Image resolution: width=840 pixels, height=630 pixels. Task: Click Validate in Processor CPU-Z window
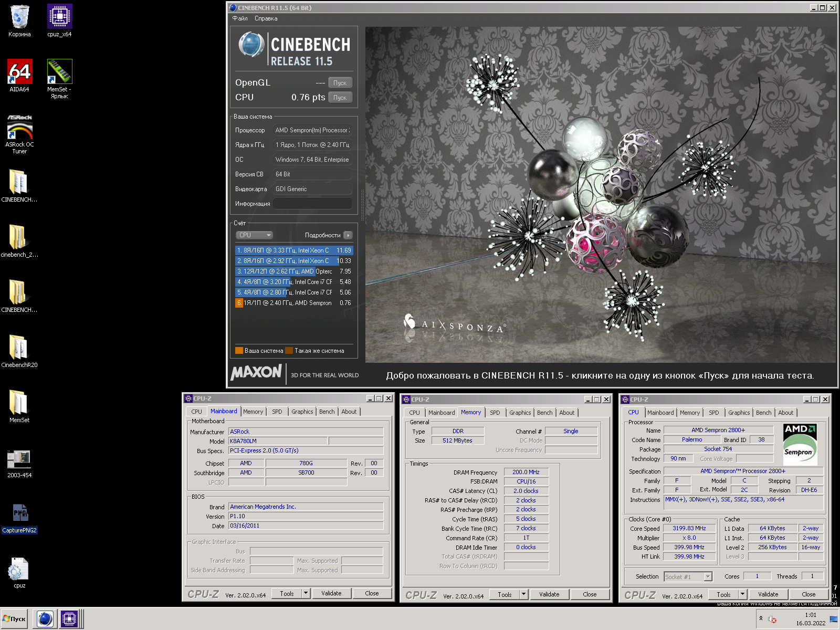point(768,595)
